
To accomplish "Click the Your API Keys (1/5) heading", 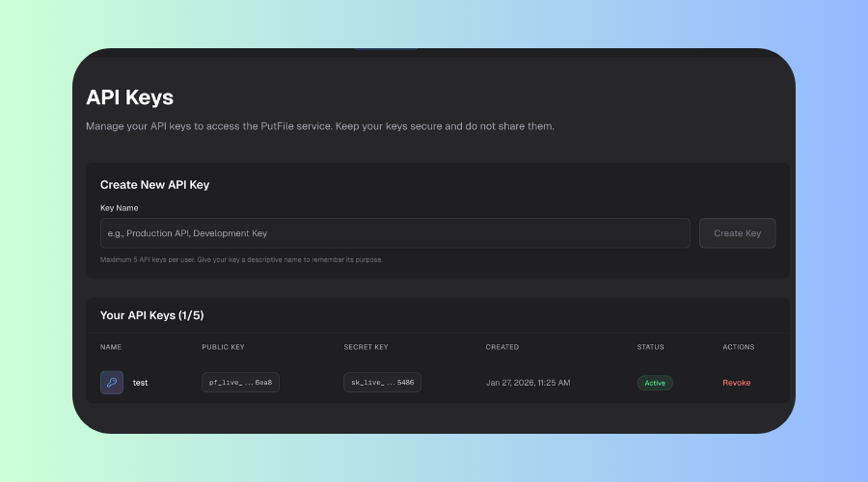I will point(151,315).
